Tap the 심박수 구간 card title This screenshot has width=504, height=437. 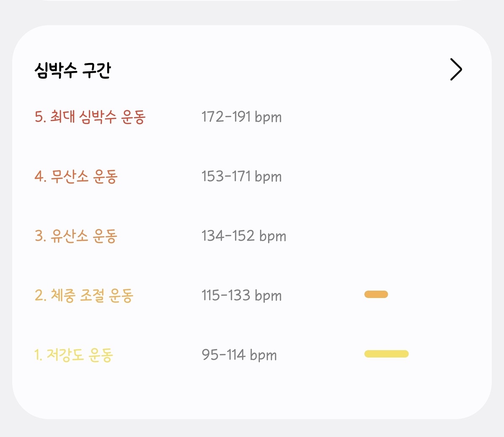[73, 70]
